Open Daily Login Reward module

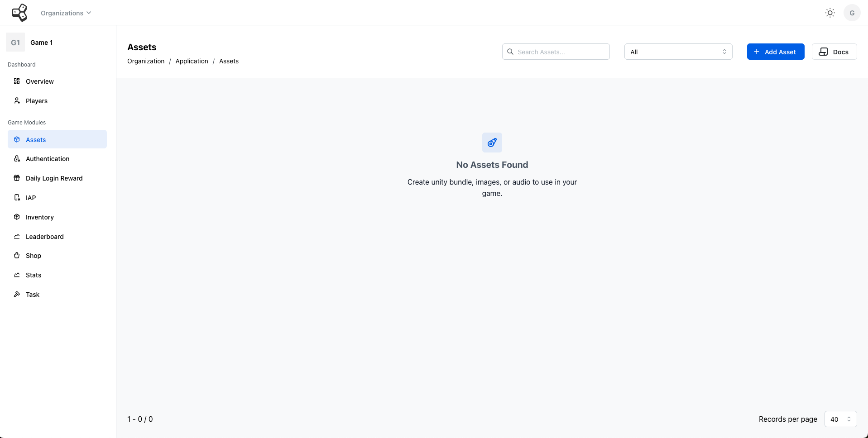point(57,178)
